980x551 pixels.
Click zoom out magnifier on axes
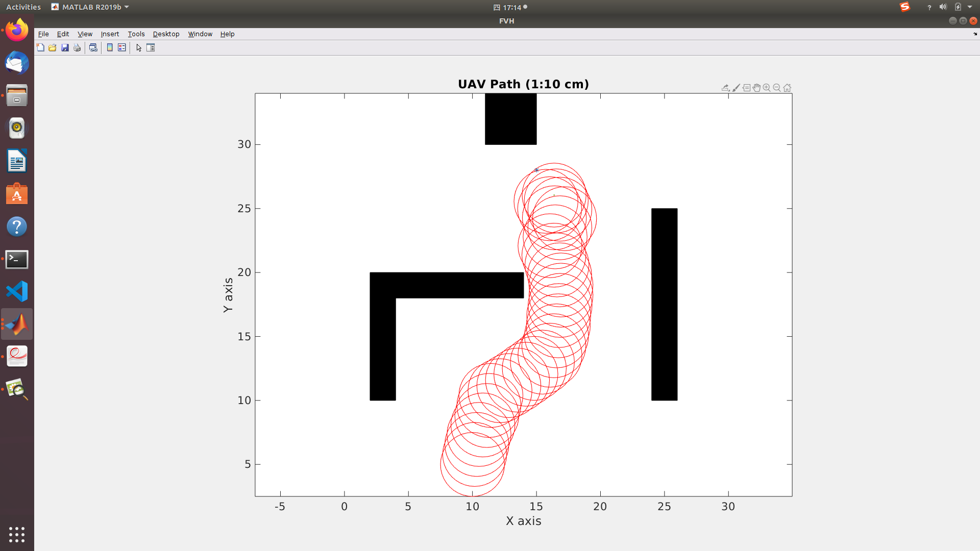click(x=777, y=88)
